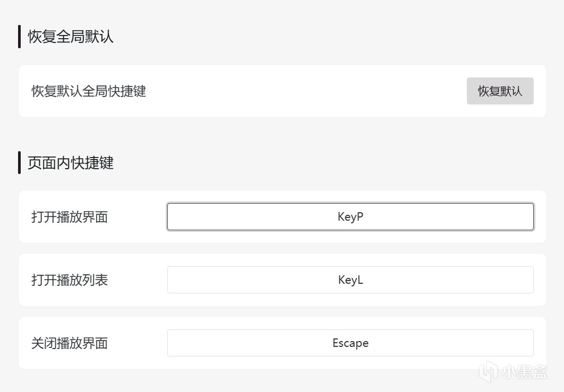The height and width of the screenshot is (392, 564).
Task: Click the 小黑盒 watermark text
Action: (x=525, y=372)
